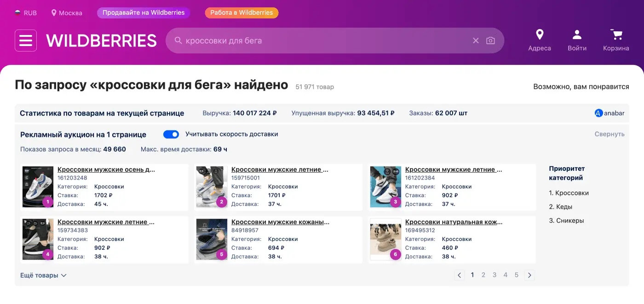Click priority category 3. Сникеры
The width and height of the screenshot is (644, 304).
click(x=566, y=221)
